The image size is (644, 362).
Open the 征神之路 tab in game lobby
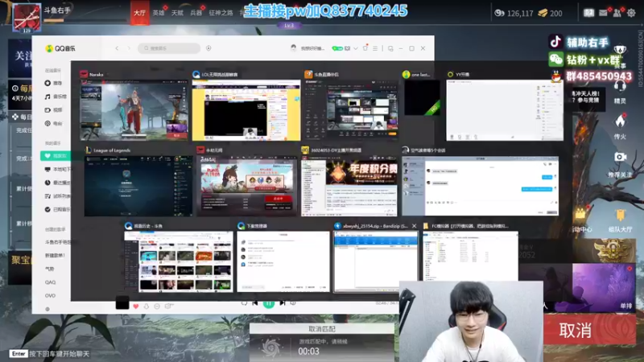coord(221,13)
